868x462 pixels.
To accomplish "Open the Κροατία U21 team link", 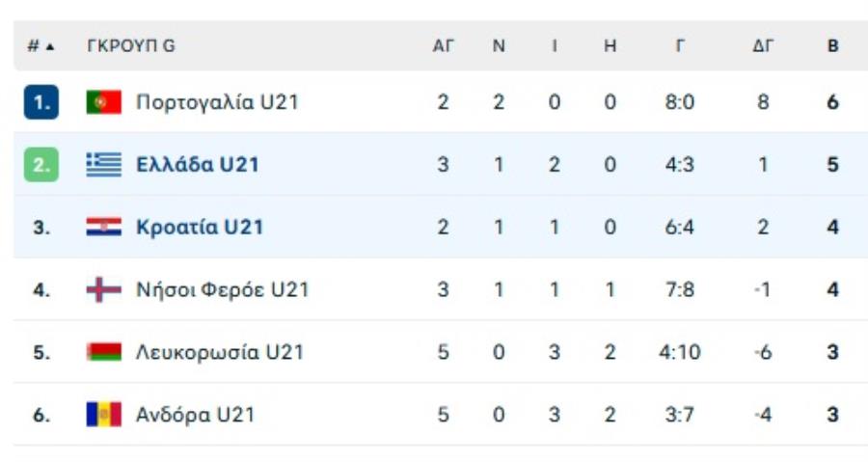I will [x=200, y=228].
